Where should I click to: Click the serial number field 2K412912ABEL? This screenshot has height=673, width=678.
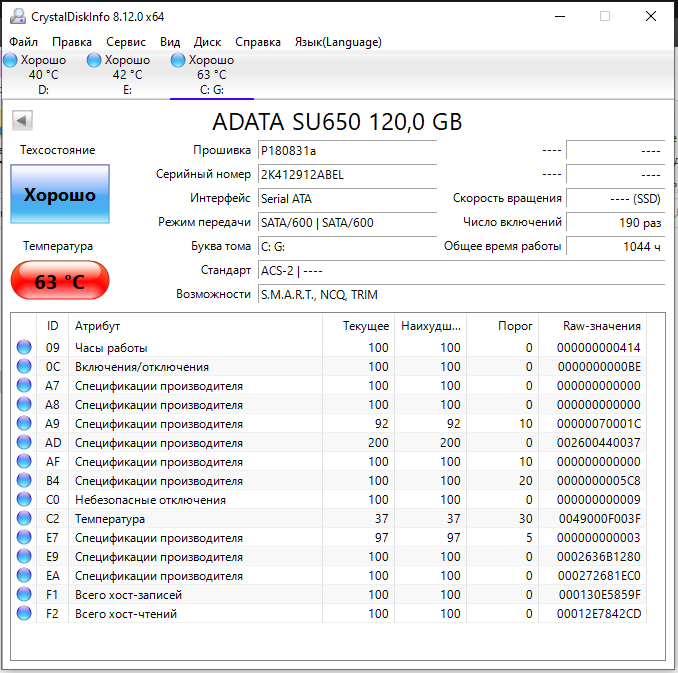[x=347, y=175]
